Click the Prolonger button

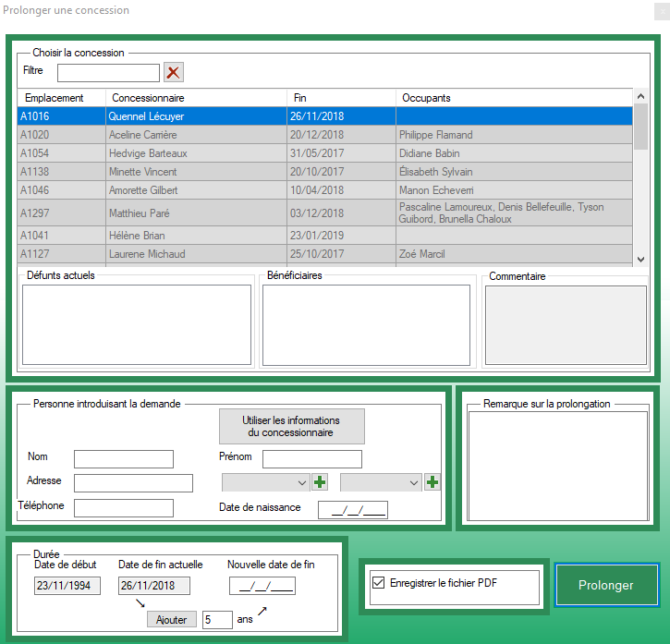coord(605,585)
